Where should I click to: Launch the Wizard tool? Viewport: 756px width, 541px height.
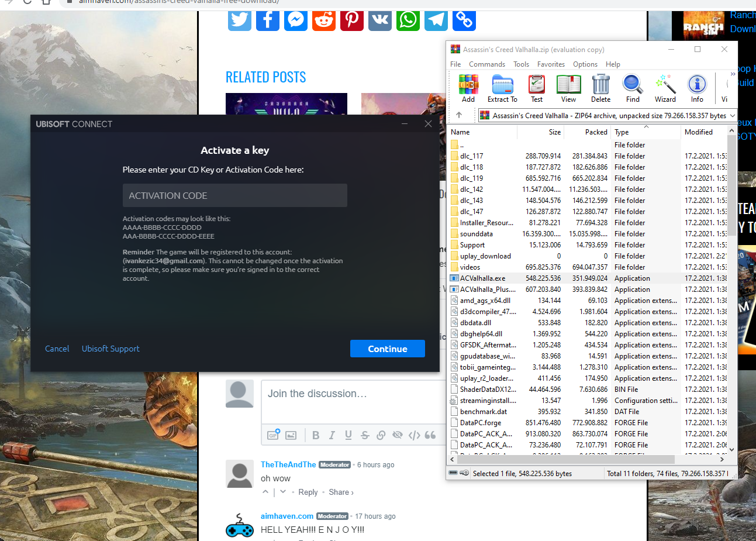click(665, 89)
